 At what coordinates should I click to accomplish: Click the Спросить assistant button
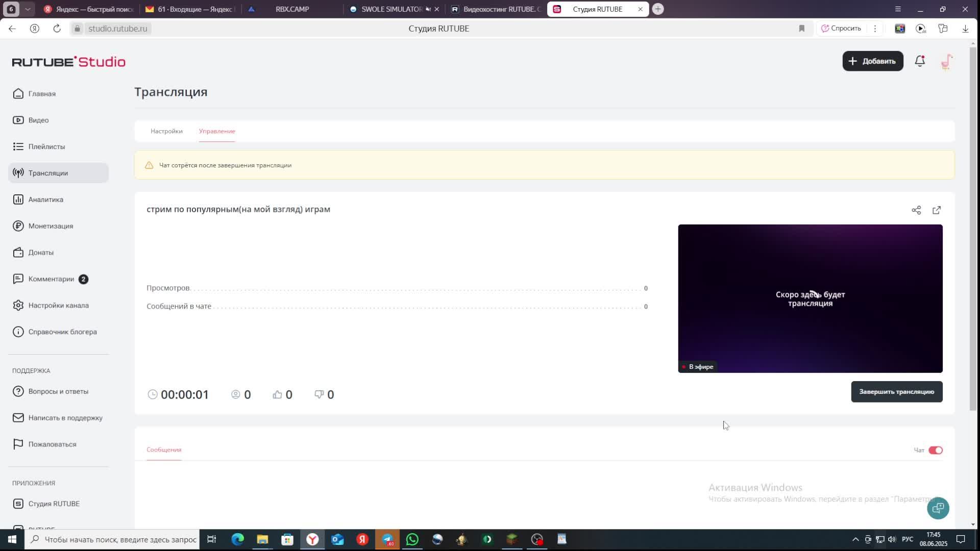[x=841, y=29]
